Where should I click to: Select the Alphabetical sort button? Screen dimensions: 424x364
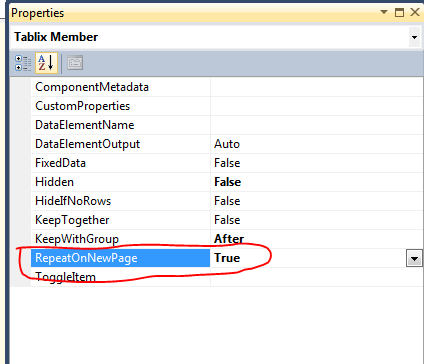pos(46,63)
